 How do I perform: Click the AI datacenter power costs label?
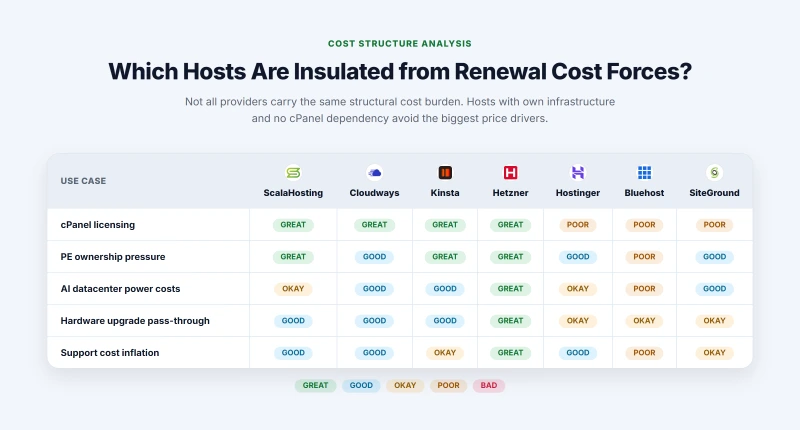120,289
